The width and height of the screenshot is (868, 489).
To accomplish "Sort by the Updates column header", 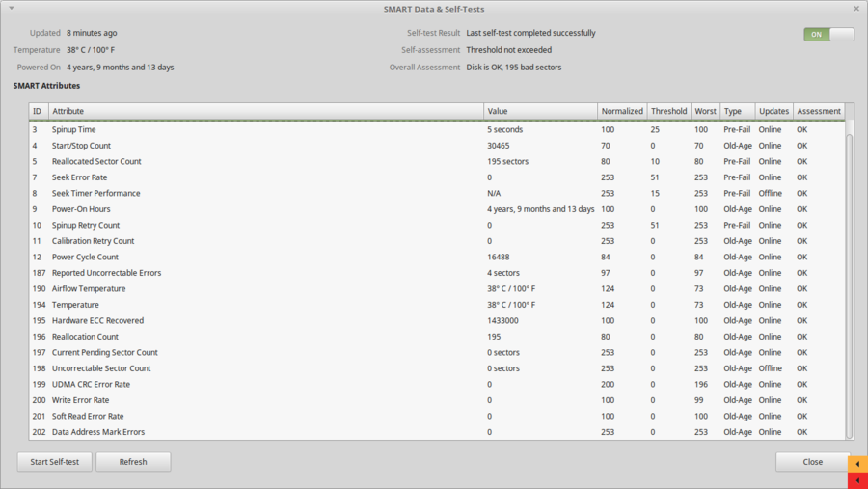I will (773, 111).
